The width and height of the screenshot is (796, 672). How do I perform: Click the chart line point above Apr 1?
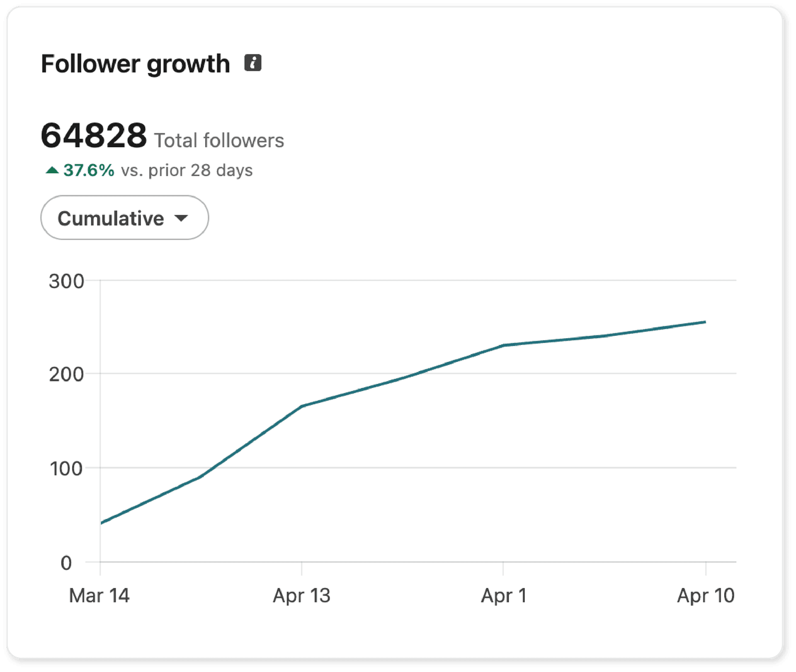[503, 345]
